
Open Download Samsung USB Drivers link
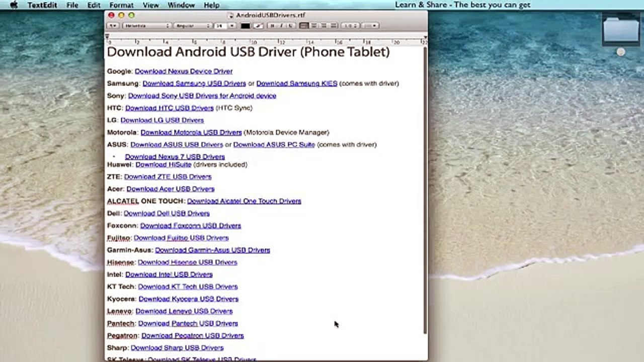pyautogui.click(x=194, y=83)
